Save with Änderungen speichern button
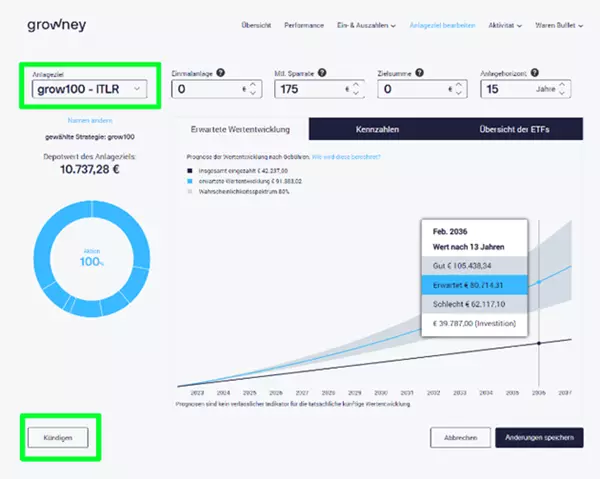This screenshot has width=600, height=479. coord(539,438)
